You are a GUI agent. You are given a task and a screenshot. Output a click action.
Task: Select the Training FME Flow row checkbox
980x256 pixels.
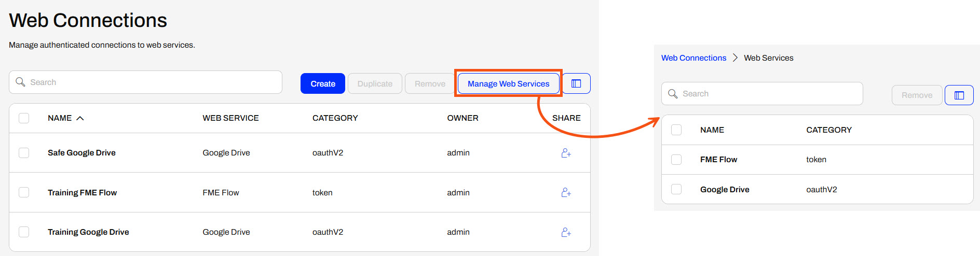(x=24, y=192)
